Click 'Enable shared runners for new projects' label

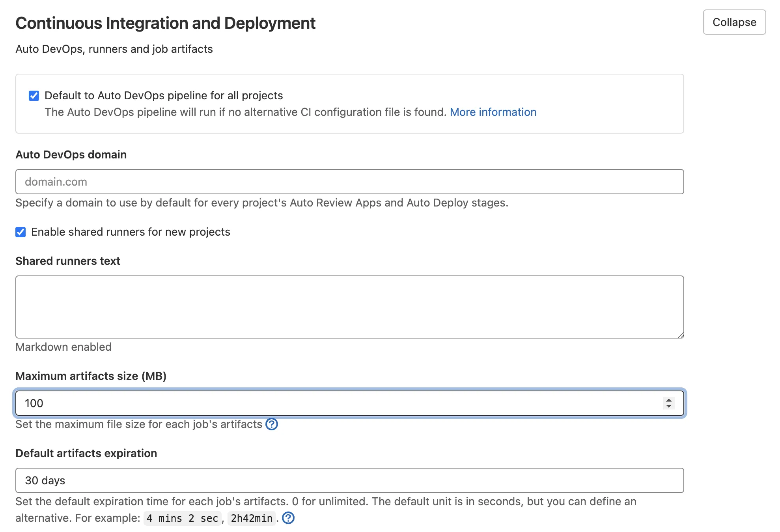click(131, 232)
